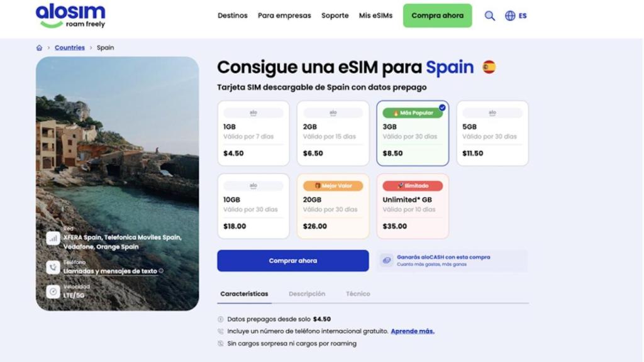Open the search magnifier icon
Viewport: 644px width, 362px height.
coord(489,16)
